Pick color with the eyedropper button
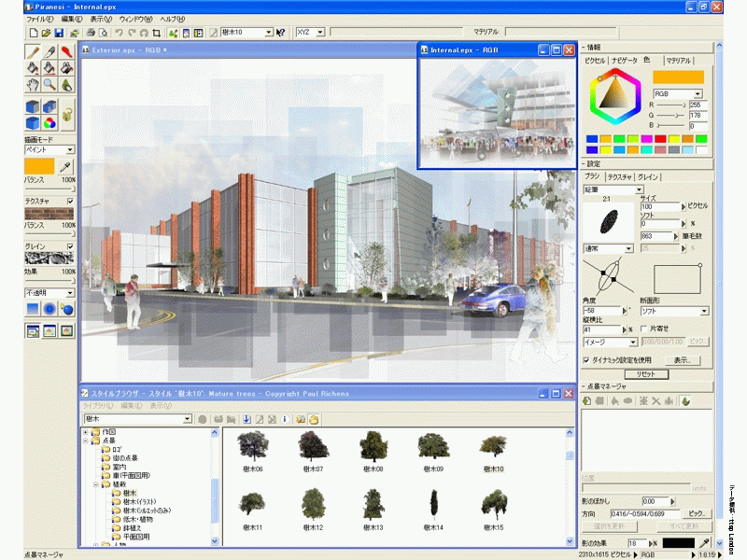Image resolution: width=747 pixels, height=560 pixels. (67, 167)
